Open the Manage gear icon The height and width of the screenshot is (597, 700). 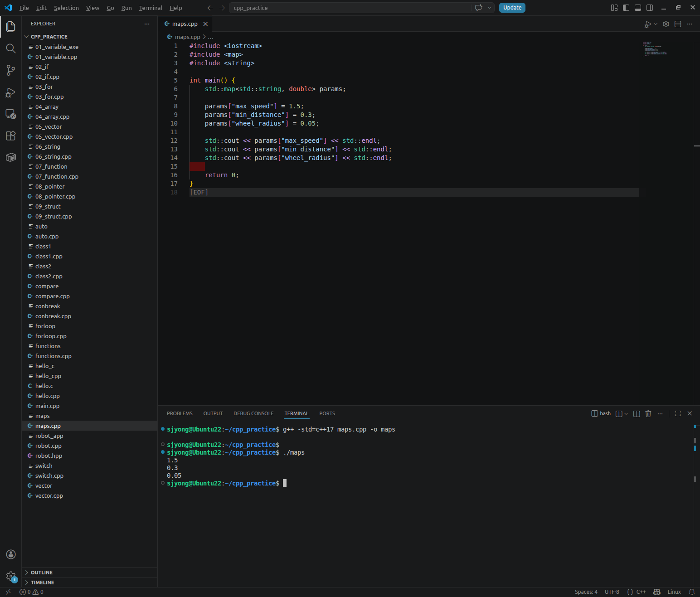[x=11, y=577]
